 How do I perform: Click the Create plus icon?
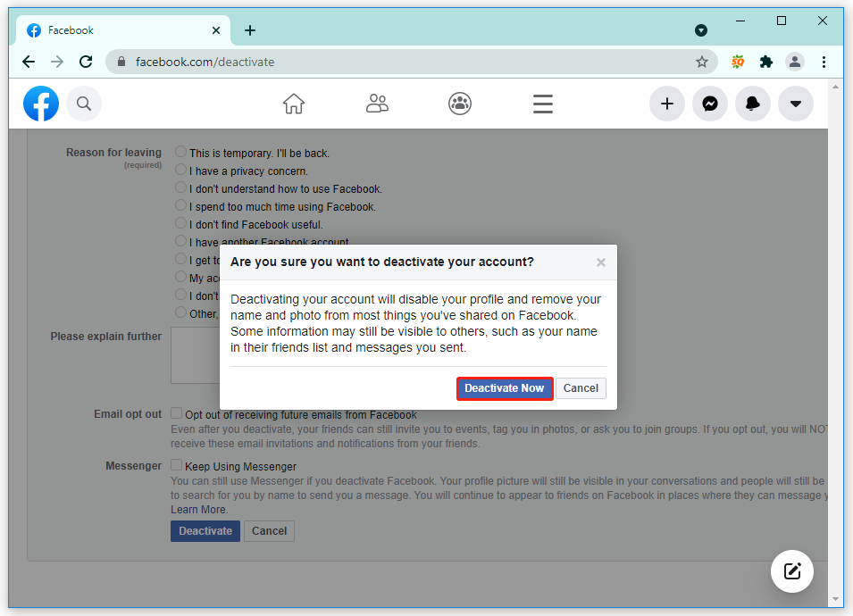click(x=667, y=104)
